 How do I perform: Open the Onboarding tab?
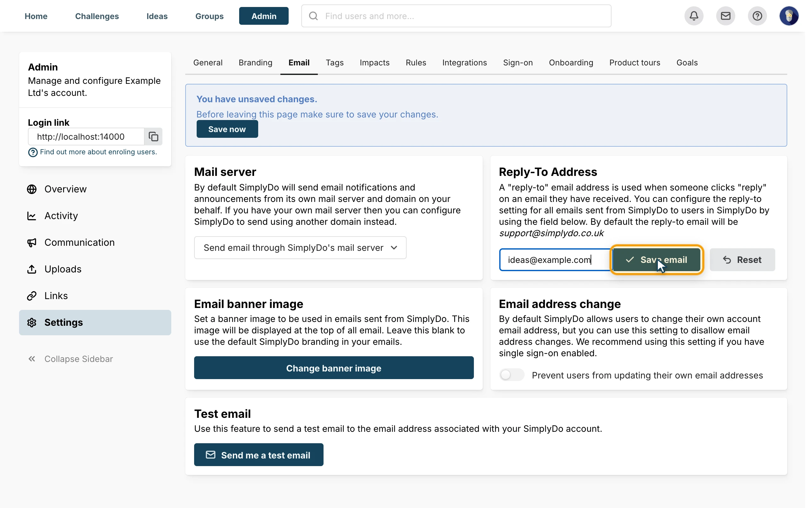click(571, 63)
